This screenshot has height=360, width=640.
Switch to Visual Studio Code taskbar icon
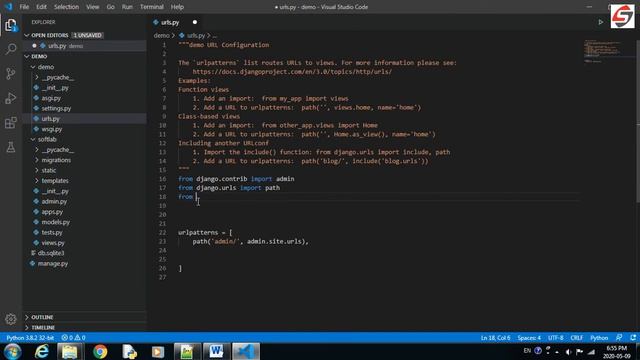[x=246, y=351]
